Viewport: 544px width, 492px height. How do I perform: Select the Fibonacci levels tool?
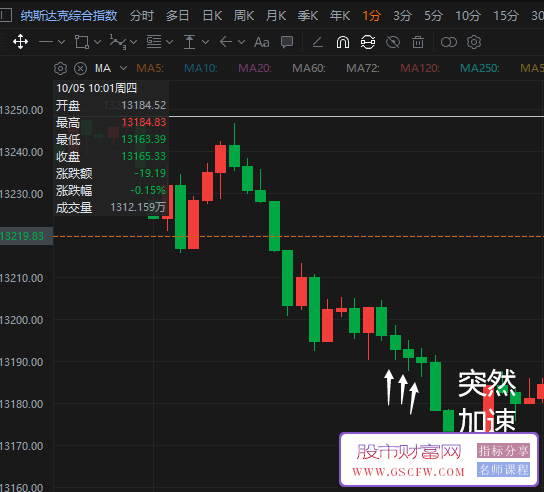(154, 42)
